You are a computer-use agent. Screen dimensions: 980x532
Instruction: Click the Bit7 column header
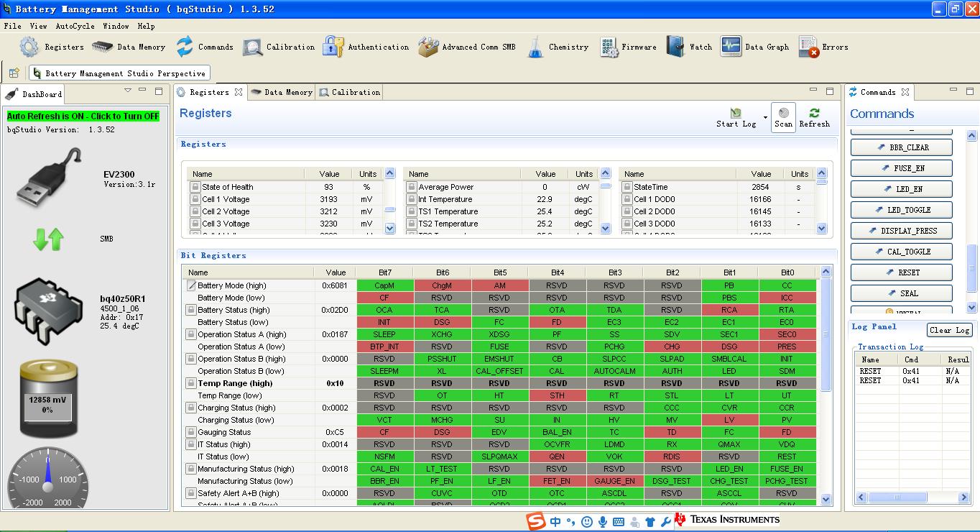point(384,272)
